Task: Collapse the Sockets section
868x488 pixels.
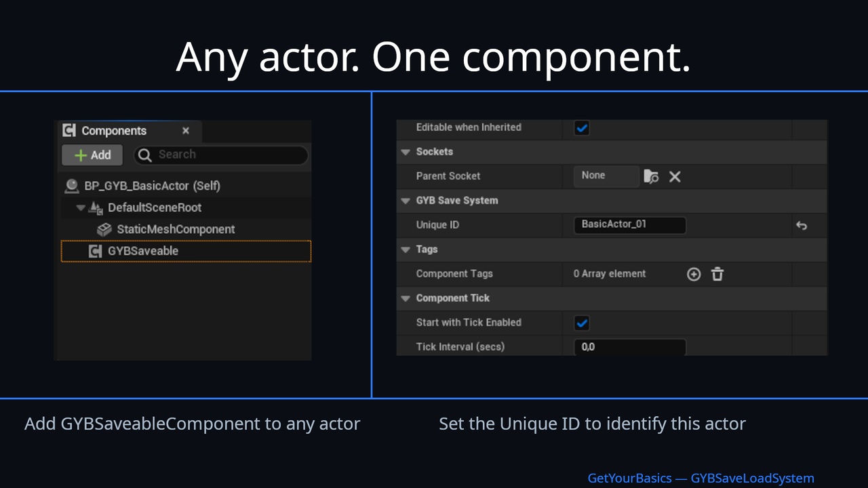Action: tap(406, 152)
